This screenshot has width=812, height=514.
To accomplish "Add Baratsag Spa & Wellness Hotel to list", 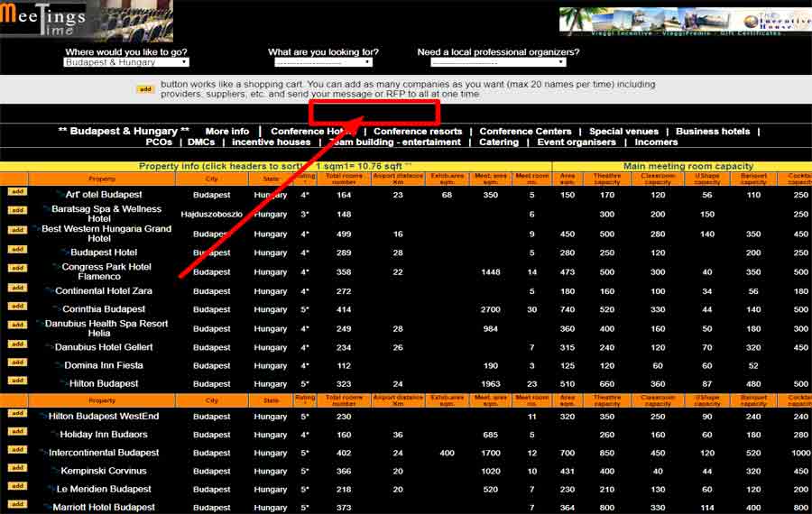I will coord(17,210).
